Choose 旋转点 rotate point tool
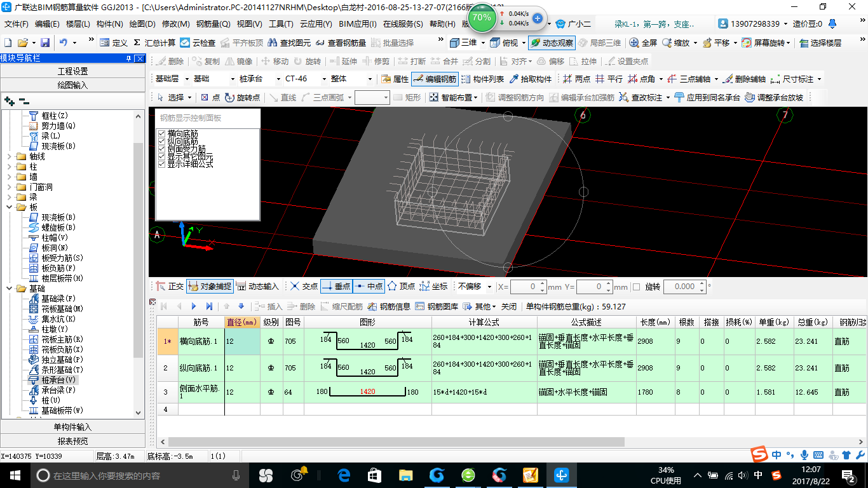 tap(242, 97)
